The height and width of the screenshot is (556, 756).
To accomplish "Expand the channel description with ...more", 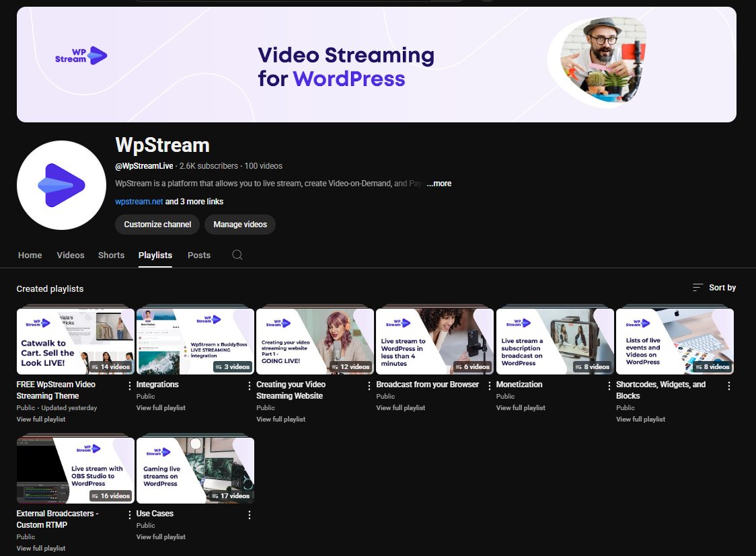I will coord(439,183).
